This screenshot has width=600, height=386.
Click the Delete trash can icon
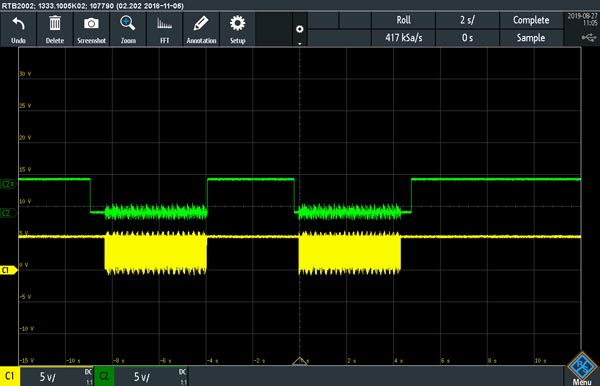pos(55,23)
